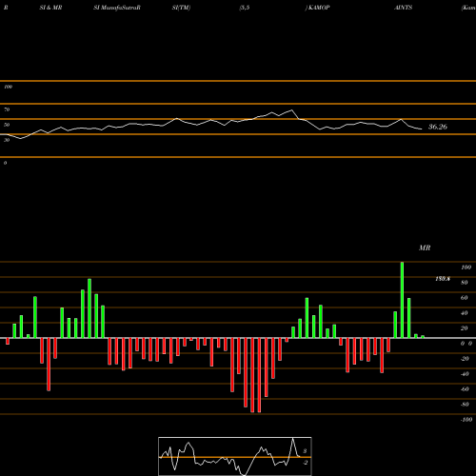Click the MR axis label 40

coord(465,313)
